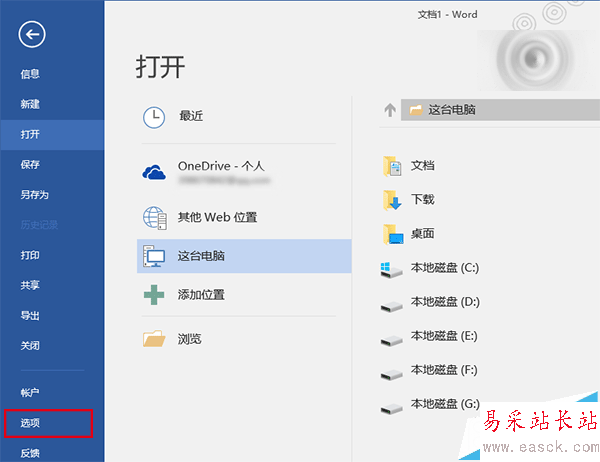Open the Options (选项) menu item
Viewport: 600px width, 462px height.
pyautogui.click(x=31, y=423)
